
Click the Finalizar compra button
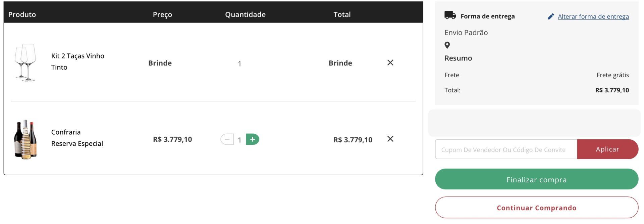pyautogui.click(x=536, y=179)
